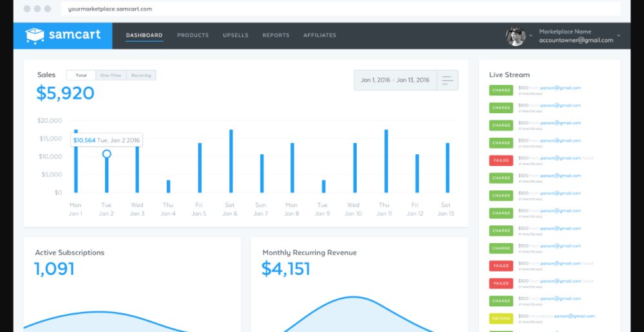The image size is (644, 332).
Task: Click the first red FAILED badge
Action: tap(501, 160)
